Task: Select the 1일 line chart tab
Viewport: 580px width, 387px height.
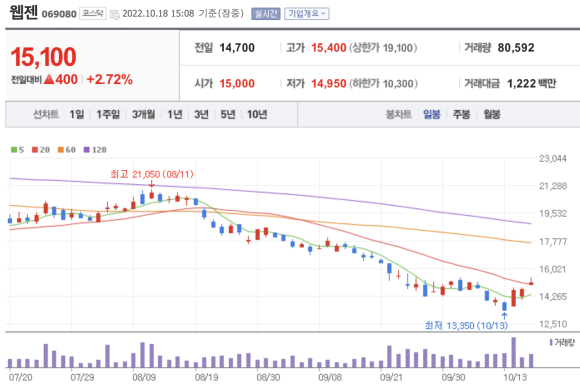Action: point(77,114)
